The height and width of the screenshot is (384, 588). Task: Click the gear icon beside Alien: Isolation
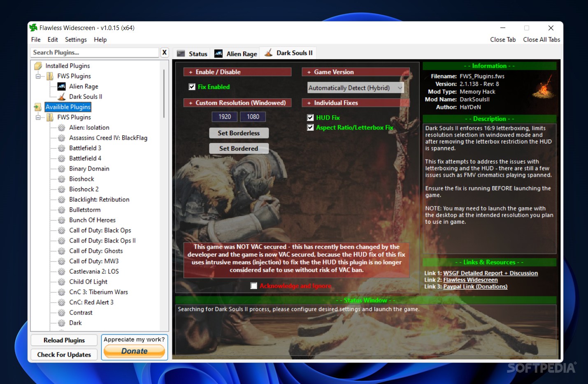point(61,127)
